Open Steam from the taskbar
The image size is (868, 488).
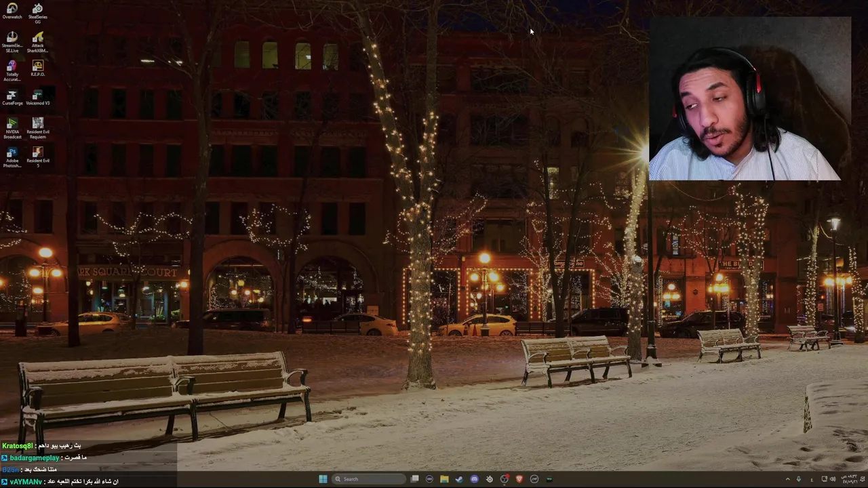[x=459, y=479]
